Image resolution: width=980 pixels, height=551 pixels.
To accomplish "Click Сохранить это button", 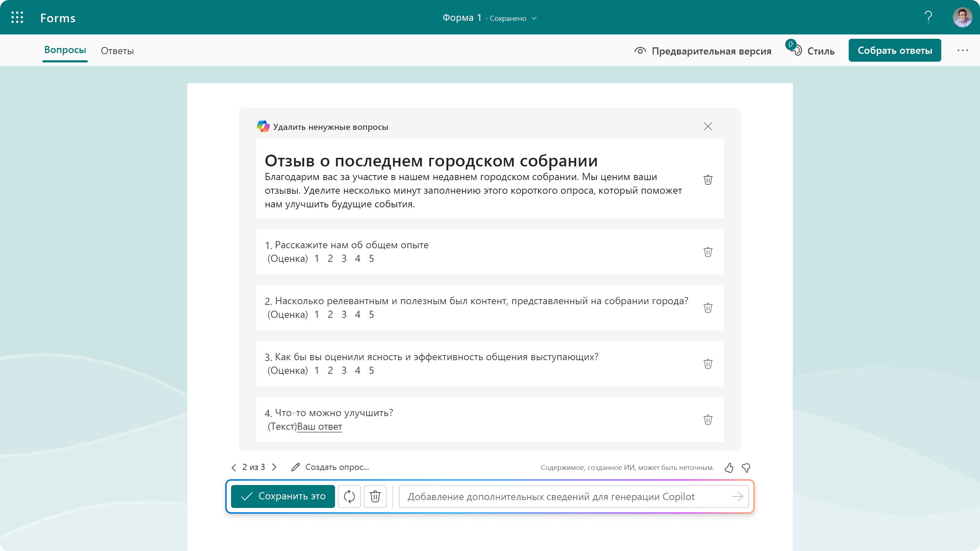I will tap(283, 496).
